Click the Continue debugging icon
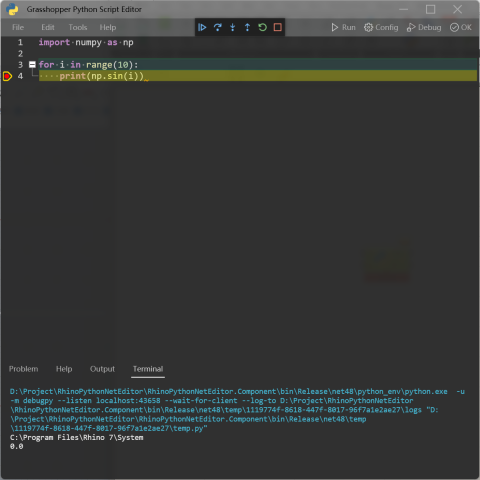The image size is (480, 480). pos(202,27)
